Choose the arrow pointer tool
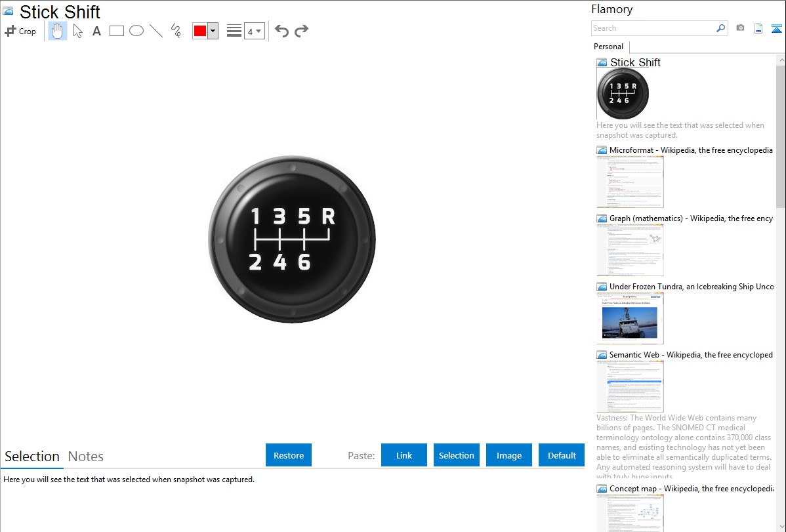The width and height of the screenshot is (786, 532). click(77, 31)
